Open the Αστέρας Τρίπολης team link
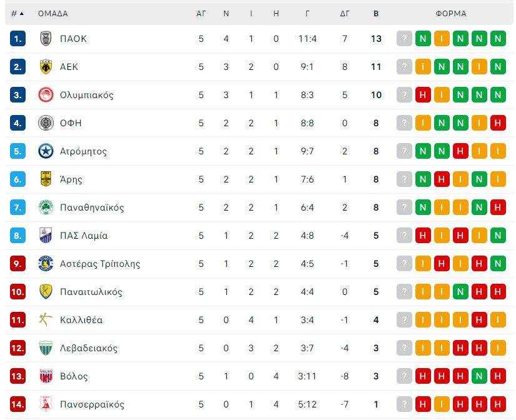 coord(100,264)
